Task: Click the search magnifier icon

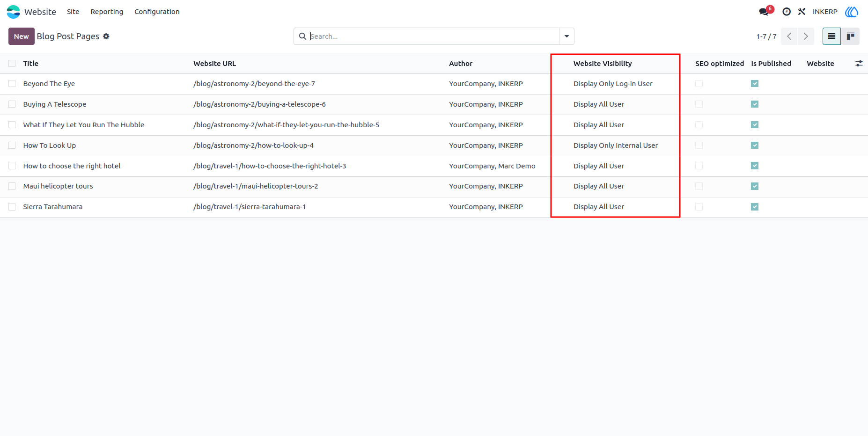Action: (302, 36)
